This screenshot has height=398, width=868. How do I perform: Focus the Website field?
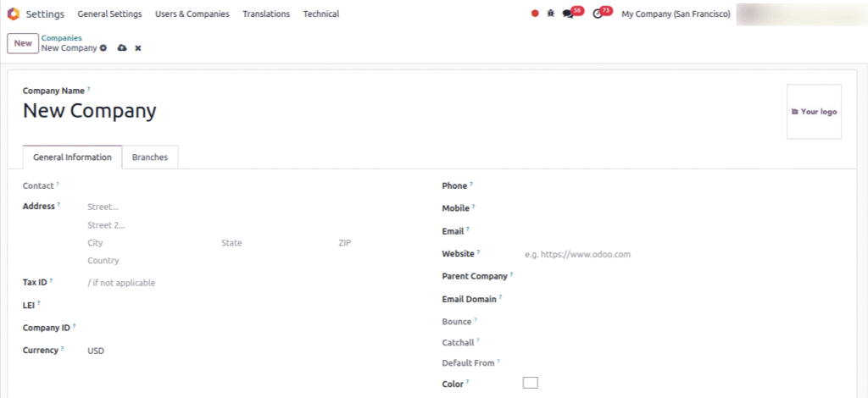point(683,254)
